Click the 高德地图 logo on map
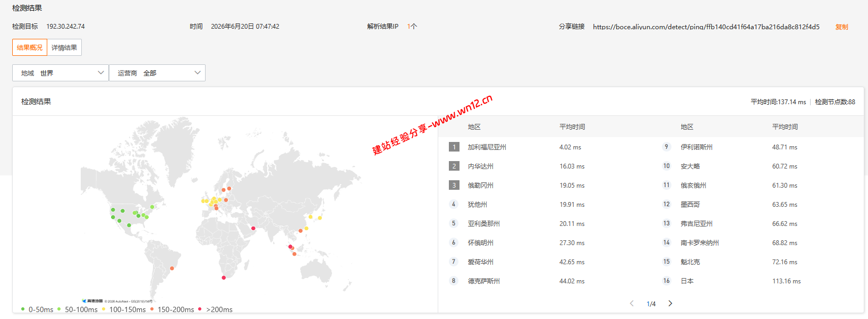868x319 pixels. pyautogui.click(x=92, y=301)
